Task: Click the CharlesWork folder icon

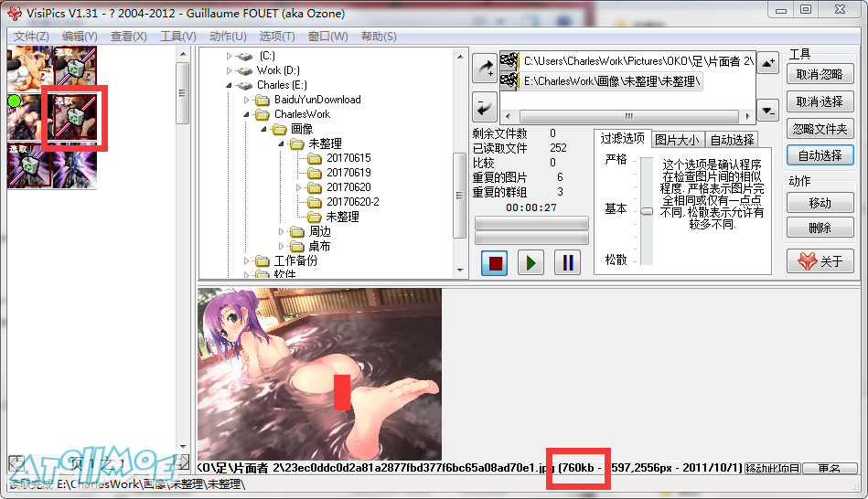Action: [262, 114]
